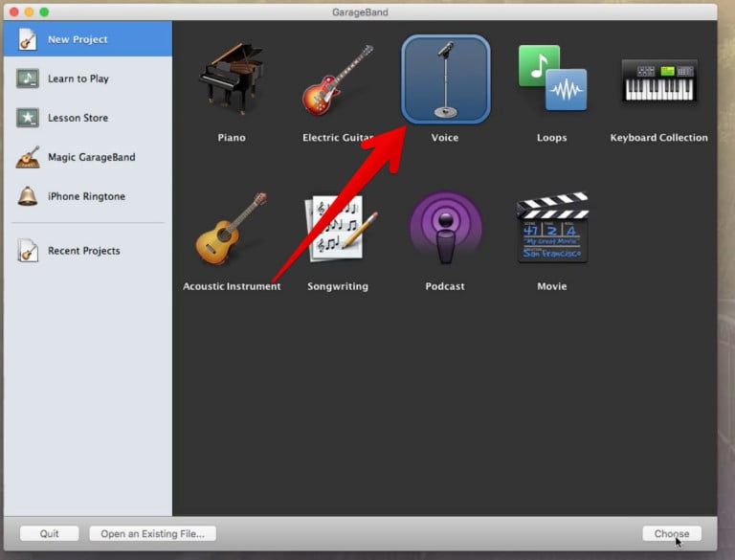Viewport: 735px width, 560px height.
Task: Open the iPhone Ringtone section
Action: pos(88,196)
